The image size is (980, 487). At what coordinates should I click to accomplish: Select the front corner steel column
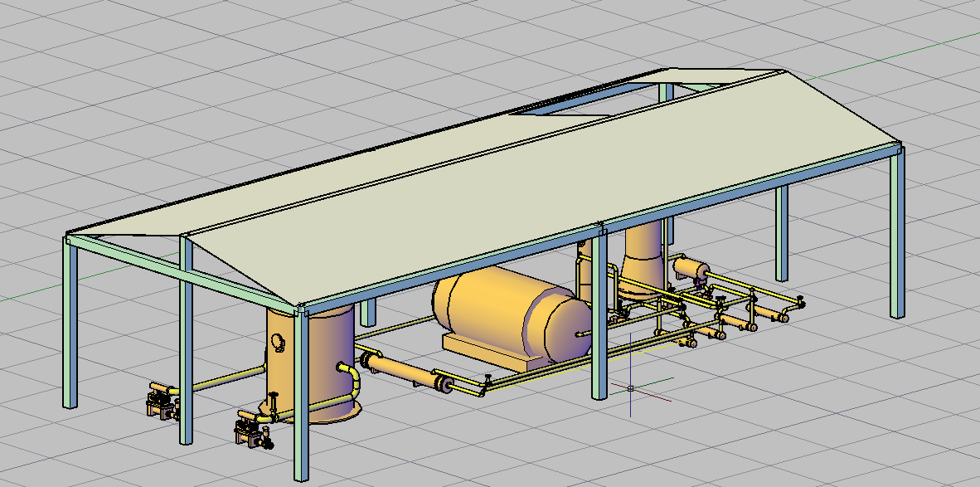(301, 394)
